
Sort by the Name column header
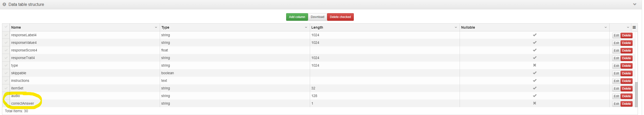point(16,27)
